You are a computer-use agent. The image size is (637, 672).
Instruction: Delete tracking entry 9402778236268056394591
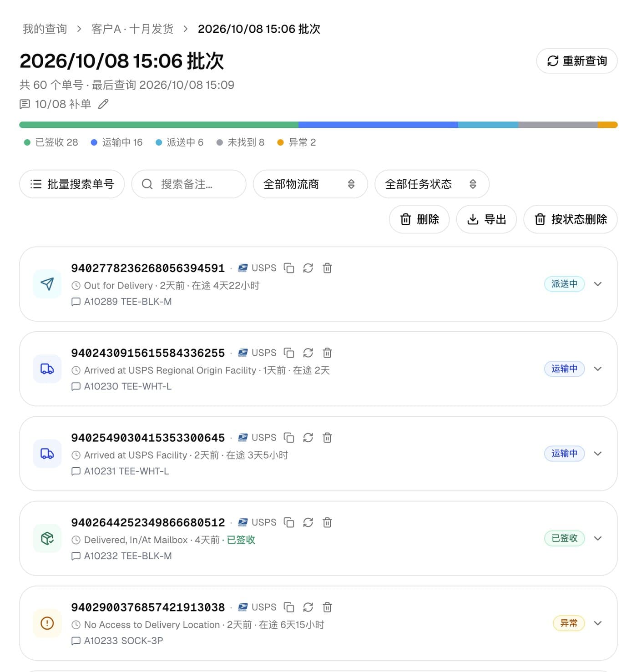[327, 268]
